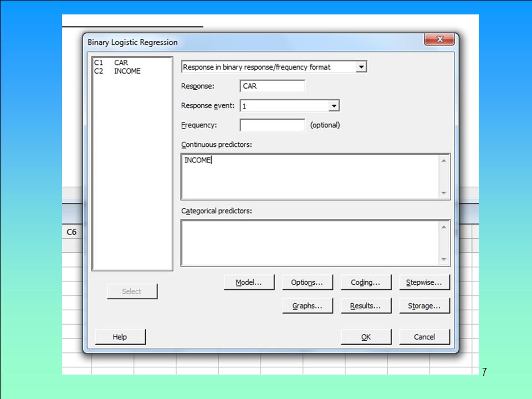Viewport: 532px width, 399px height.
Task: Confirm with the OK button
Action: pos(366,337)
